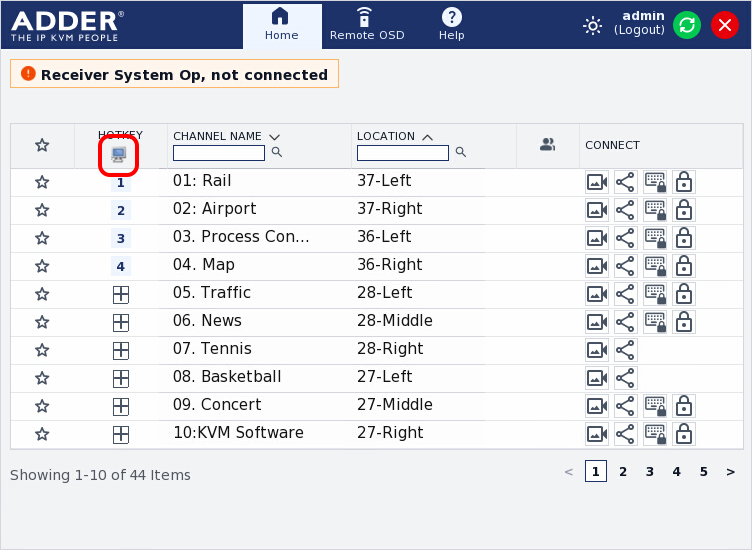Toggle favorite star for 08. Basketball
This screenshot has width=752, height=550.
[42, 378]
